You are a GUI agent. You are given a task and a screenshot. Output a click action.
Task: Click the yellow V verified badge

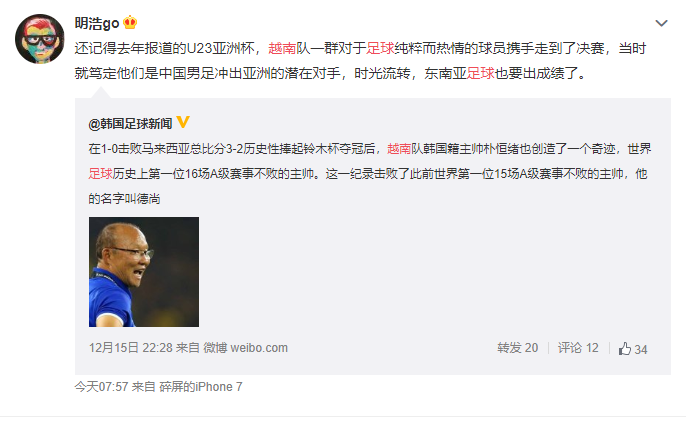183,122
